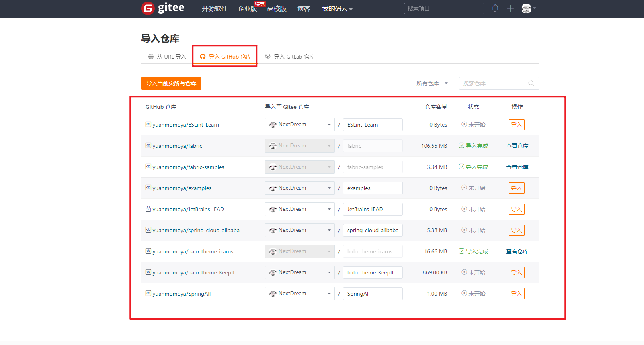This screenshot has height=345, width=644.
Task: Open NextDream namespace dropdown for SpringAll
Action: tap(300, 294)
